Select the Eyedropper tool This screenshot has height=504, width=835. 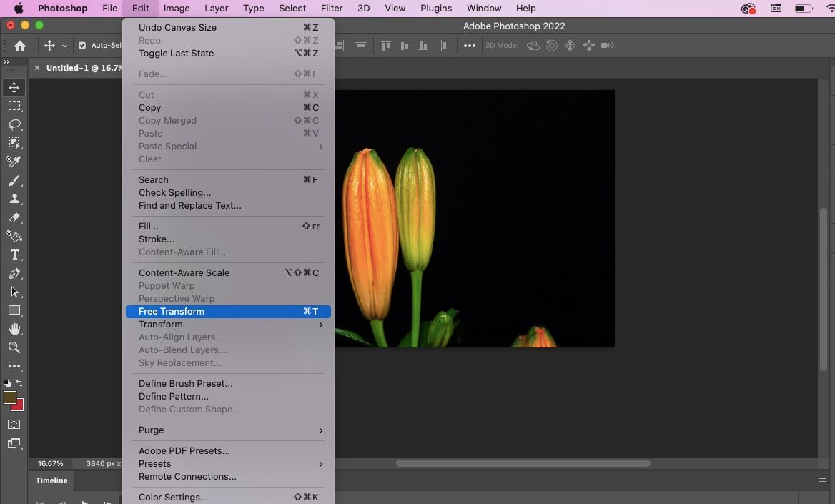[14, 162]
